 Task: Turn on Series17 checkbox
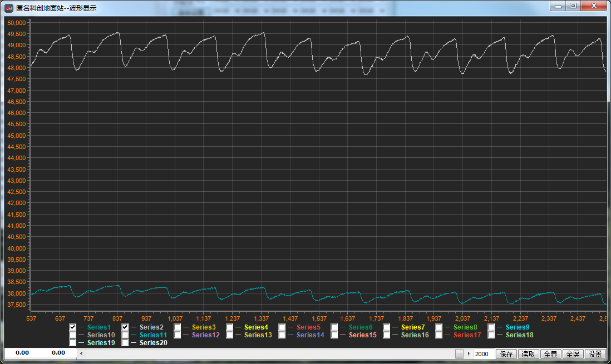(x=438, y=335)
